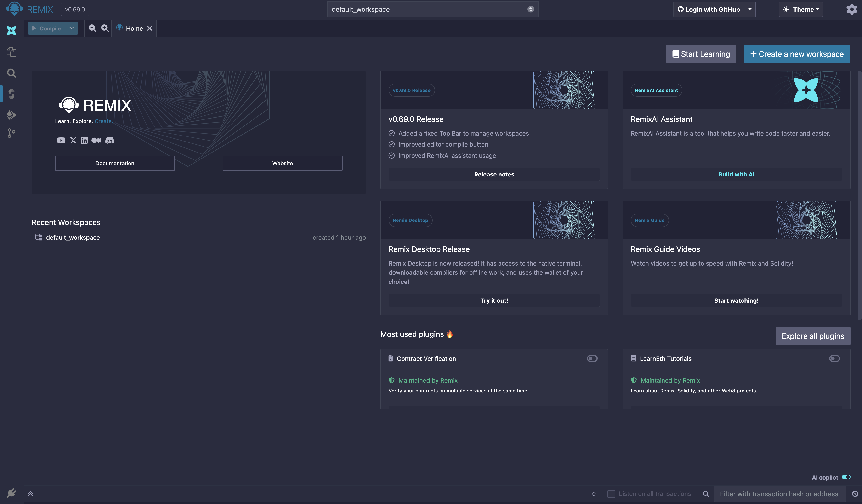Open the Website button
This screenshot has width=862, height=504.
pos(282,163)
